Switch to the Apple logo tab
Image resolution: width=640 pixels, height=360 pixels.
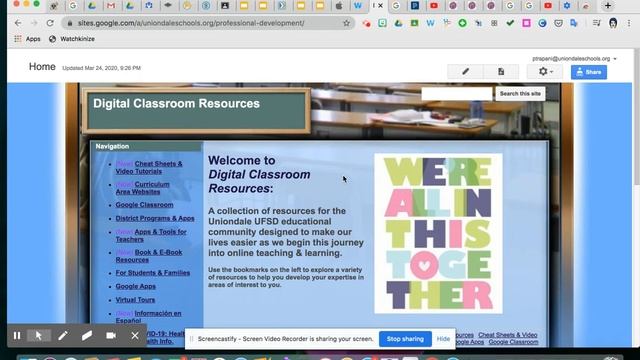point(339,6)
